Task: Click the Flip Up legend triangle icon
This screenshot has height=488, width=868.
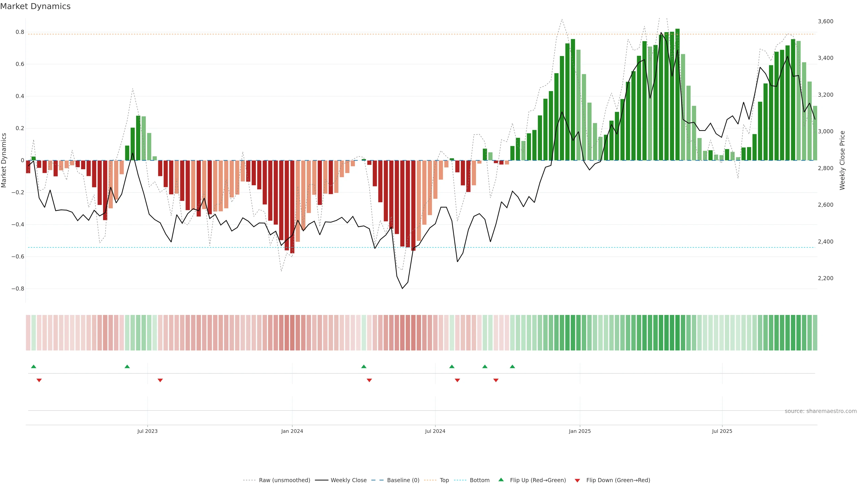Action: click(501, 480)
